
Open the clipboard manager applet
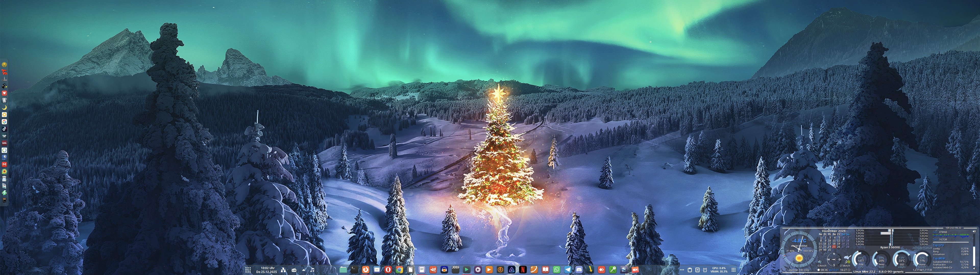(690, 270)
